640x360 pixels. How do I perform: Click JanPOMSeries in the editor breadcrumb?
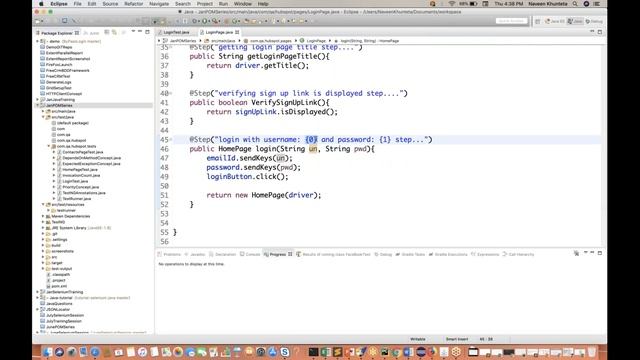tap(182, 41)
